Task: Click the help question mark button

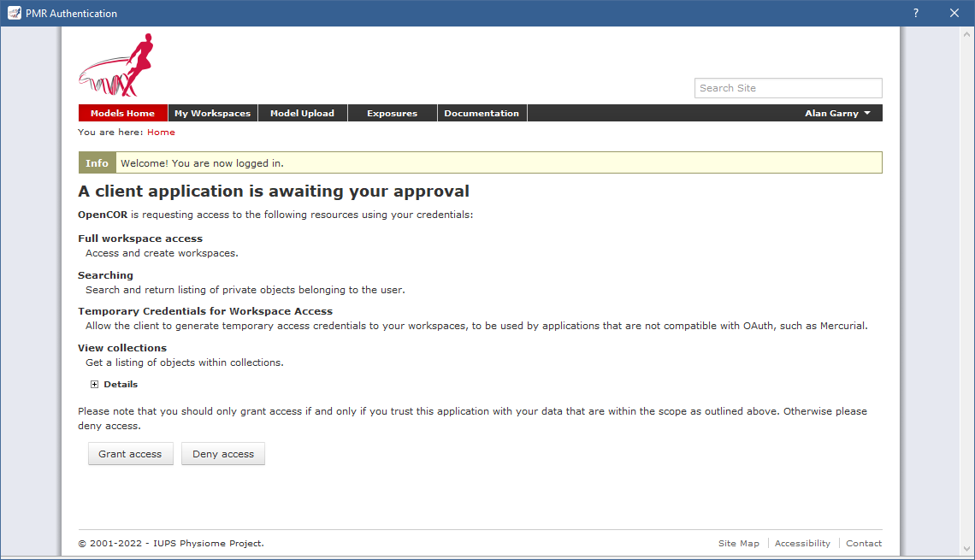Action: click(x=915, y=14)
